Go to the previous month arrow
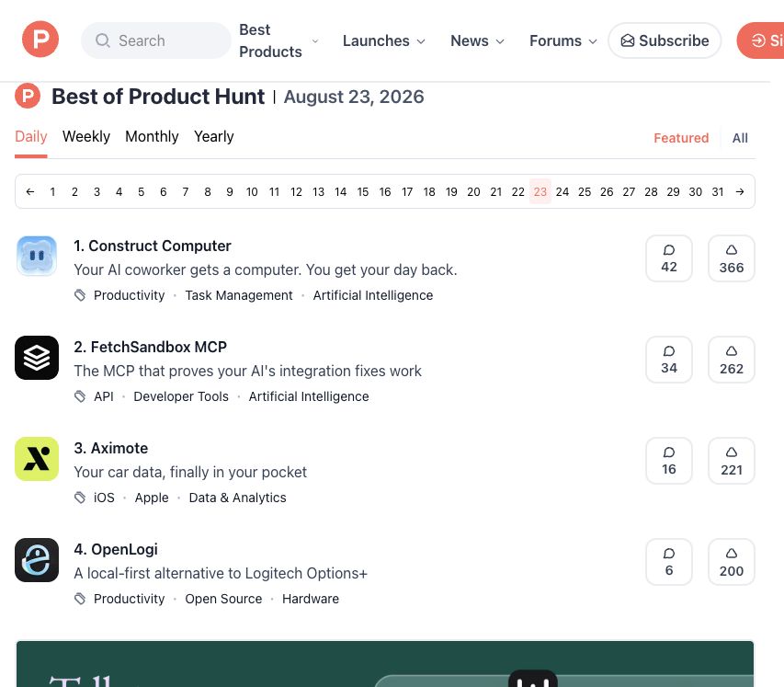Viewport: 784px width, 687px height. pos(30,191)
